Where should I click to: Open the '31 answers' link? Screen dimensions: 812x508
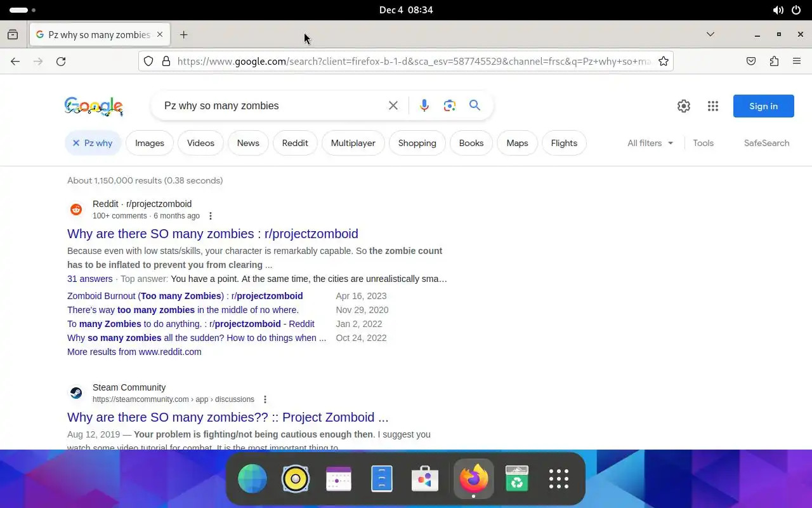tap(90, 279)
